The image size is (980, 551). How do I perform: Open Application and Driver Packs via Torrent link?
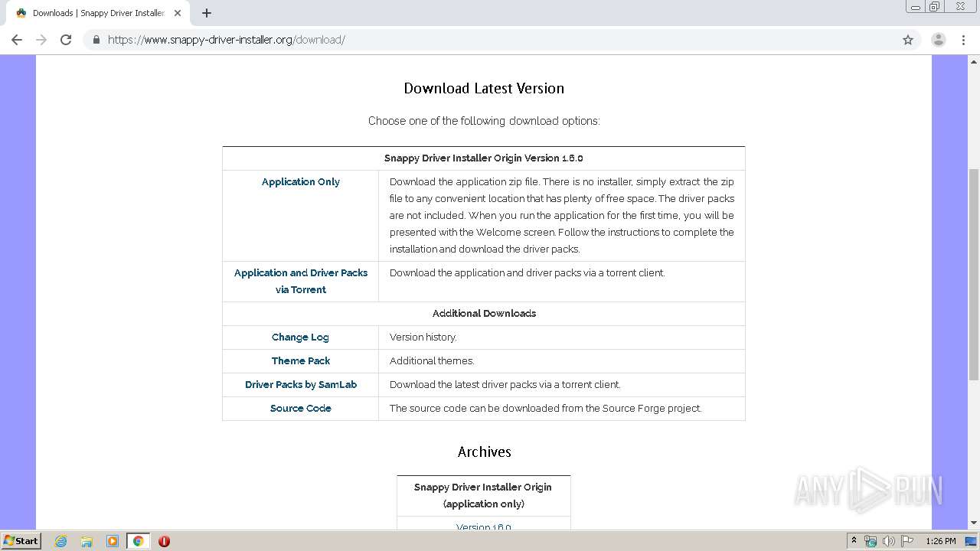[x=301, y=281]
